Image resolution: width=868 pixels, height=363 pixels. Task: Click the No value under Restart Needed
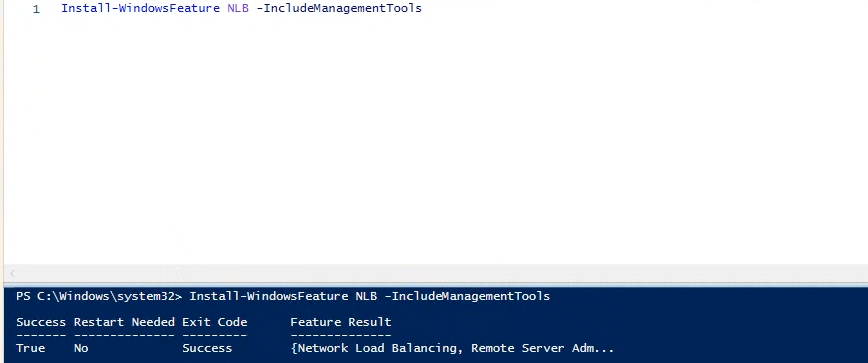81,348
